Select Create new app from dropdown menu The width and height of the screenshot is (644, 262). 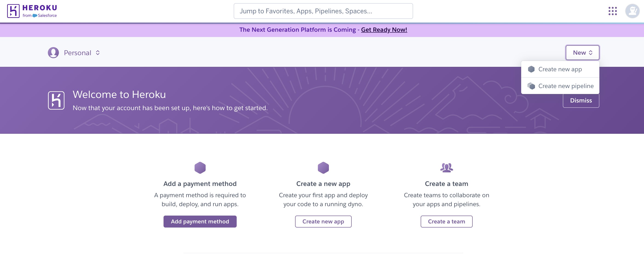(x=560, y=69)
